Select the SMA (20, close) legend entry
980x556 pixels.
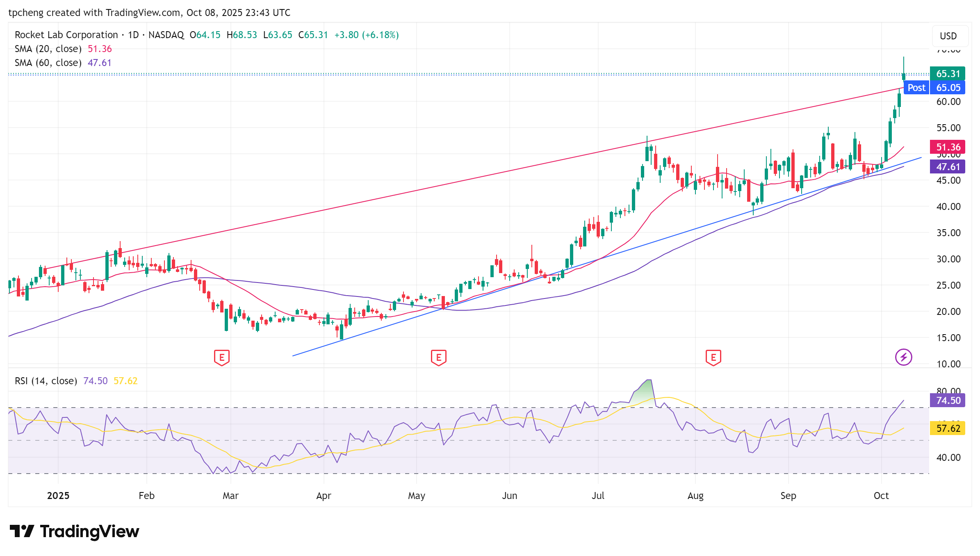[48, 49]
